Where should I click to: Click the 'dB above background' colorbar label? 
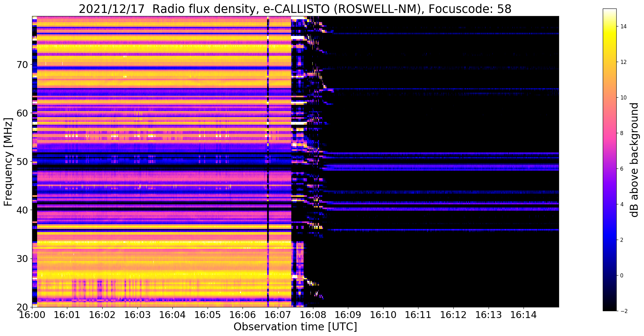click(x=635, y=160)
